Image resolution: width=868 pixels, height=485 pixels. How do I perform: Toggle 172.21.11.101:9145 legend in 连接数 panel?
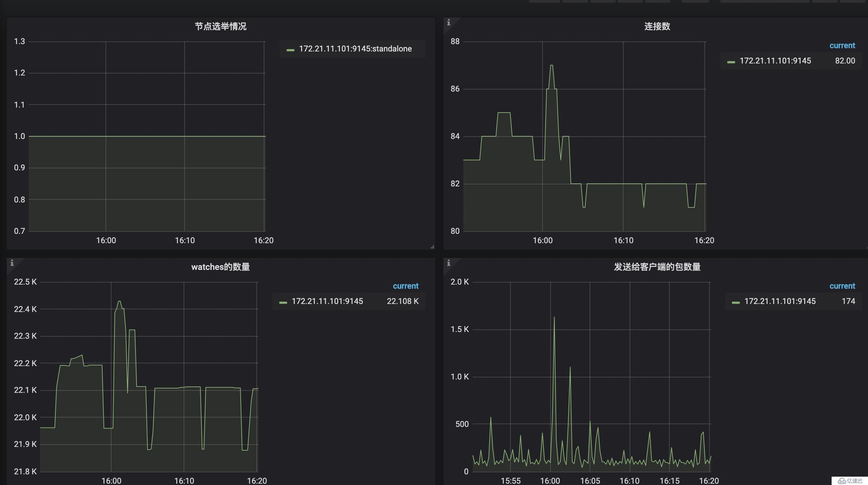tap(775, 61)
